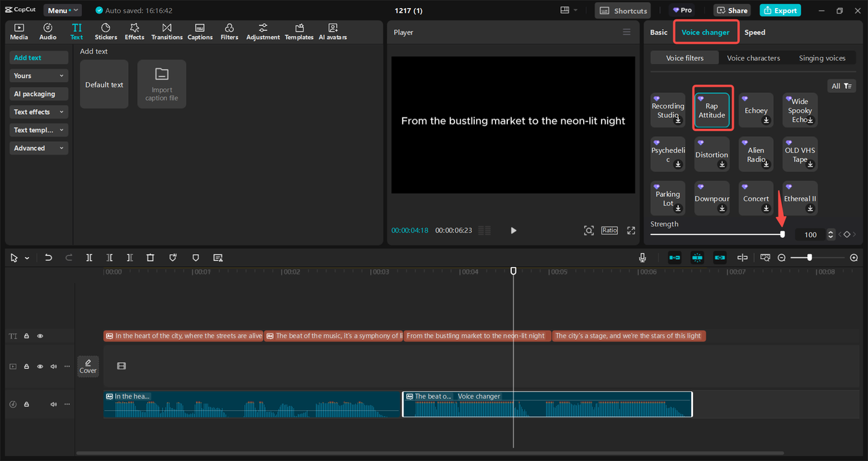The image size is (868, 461).
Task: Open the Shortcuts panel
Action: [623, 10]
